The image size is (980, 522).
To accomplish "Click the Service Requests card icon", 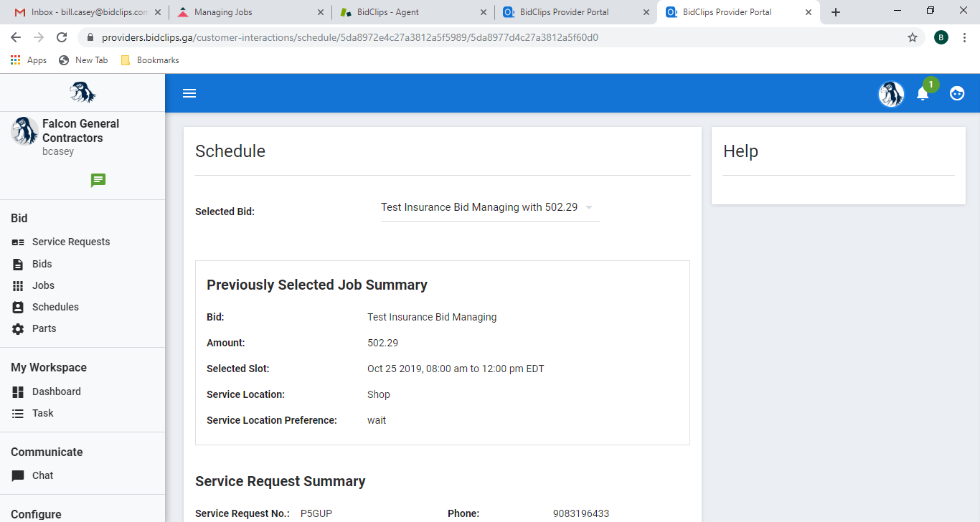I will pos(18,242).
